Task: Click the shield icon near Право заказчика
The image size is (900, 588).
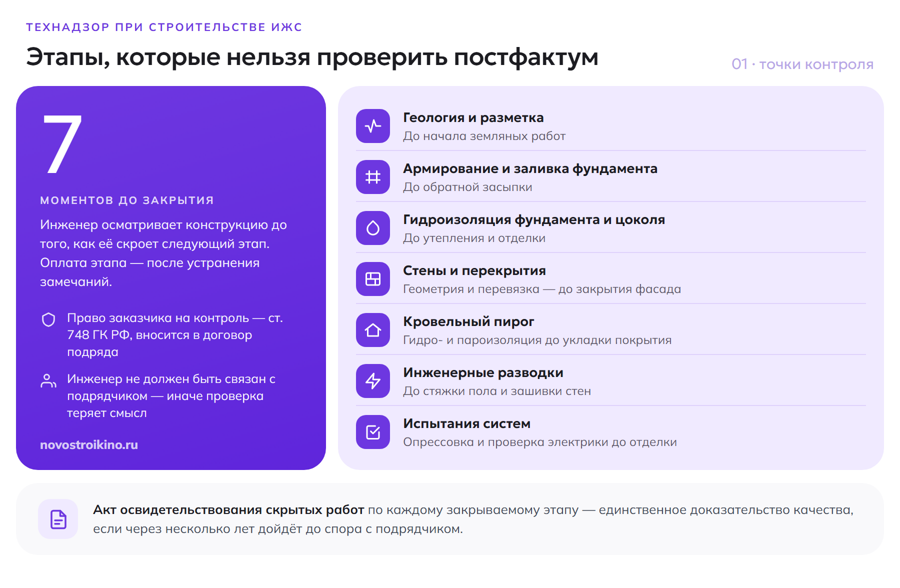Action: click(48, 319)
